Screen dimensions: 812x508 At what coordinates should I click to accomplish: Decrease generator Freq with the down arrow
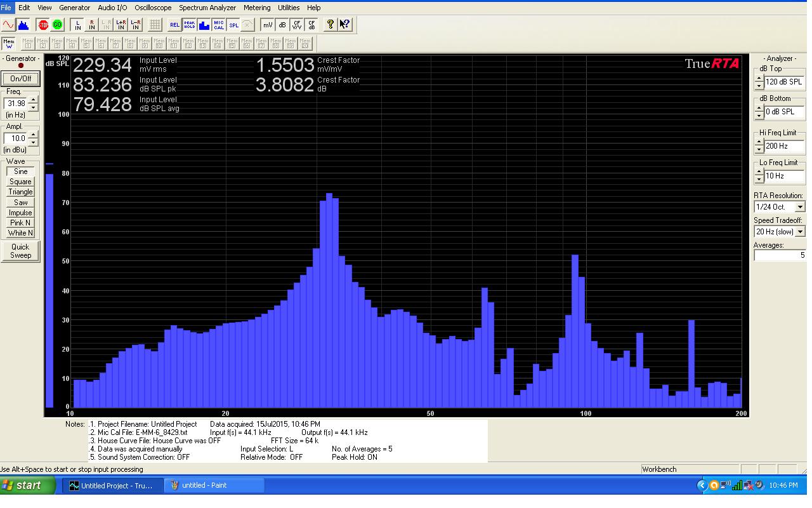(34, 107)
